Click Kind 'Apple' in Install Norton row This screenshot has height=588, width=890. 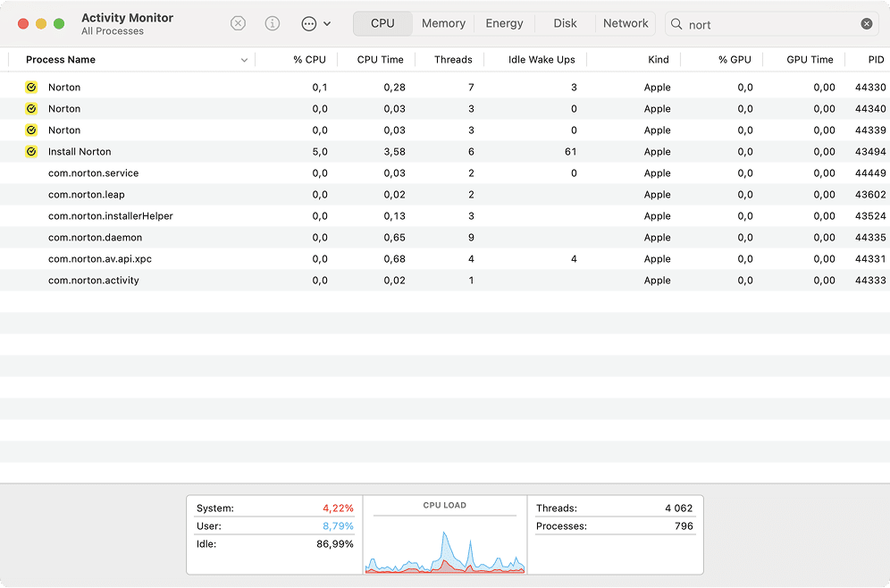pos(658,152)
